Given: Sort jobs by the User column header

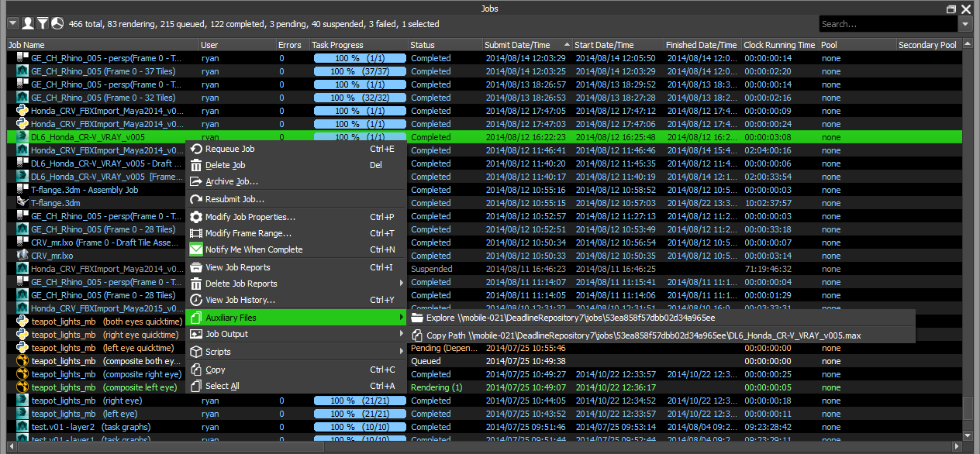Looking at the screenshot, I should pyautogui.click(x=237, y=45).
